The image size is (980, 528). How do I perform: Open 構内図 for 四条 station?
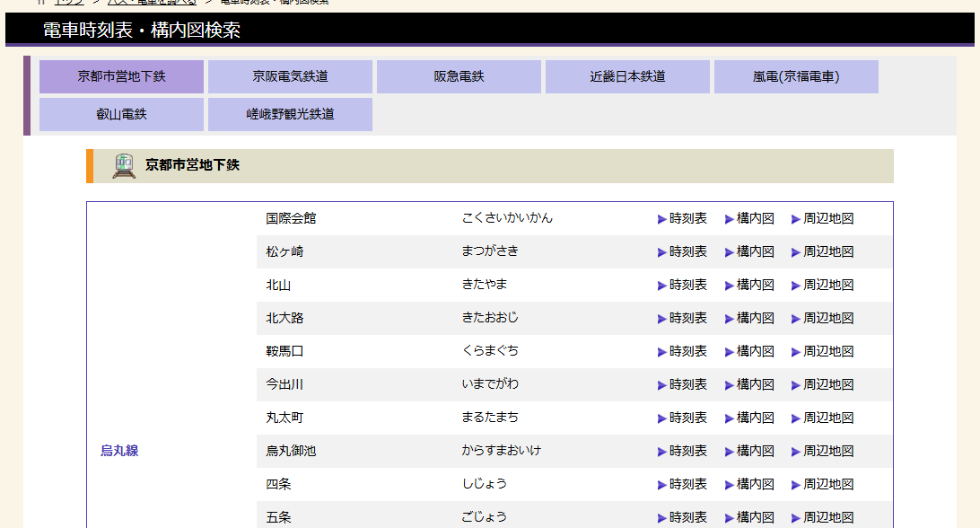(x=749, y=484)
